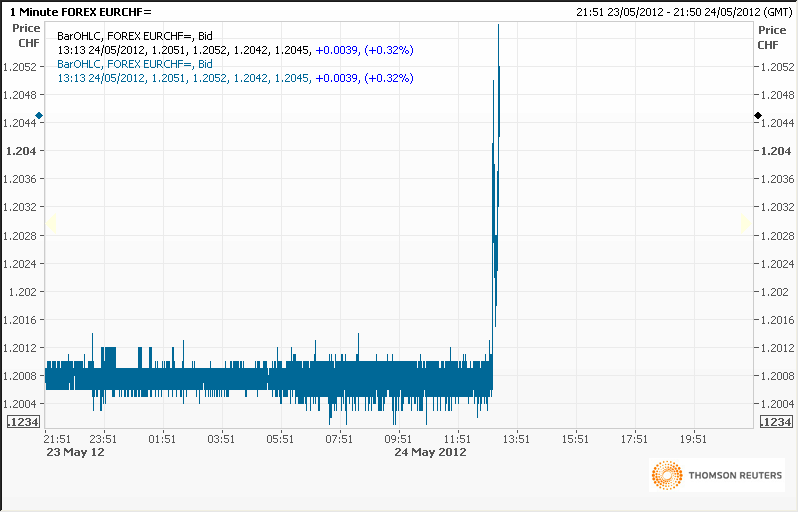The image size is (798, 512).
Task: Click the pale arrow on the left price axis
Action: click(x=51, y=223)
